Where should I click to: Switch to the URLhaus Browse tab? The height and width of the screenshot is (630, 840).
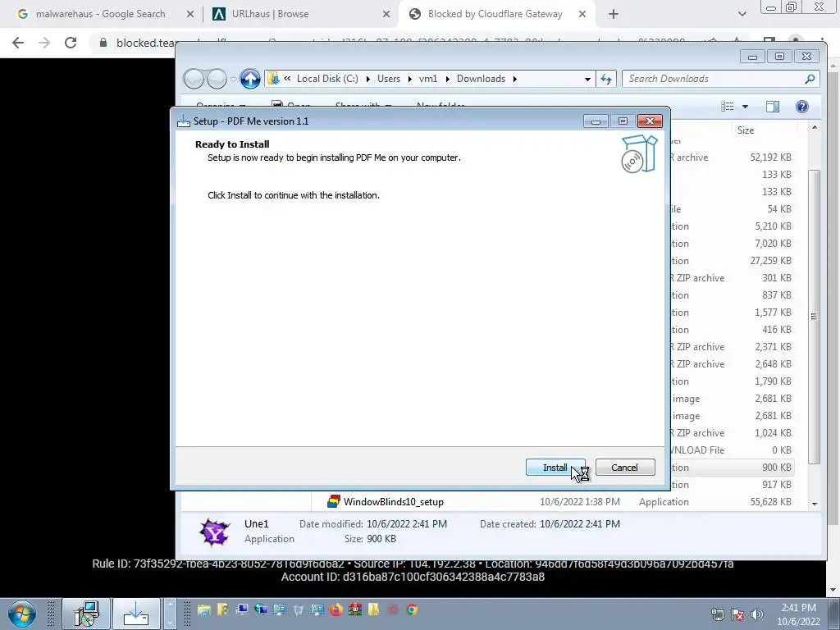pos(270,14)
